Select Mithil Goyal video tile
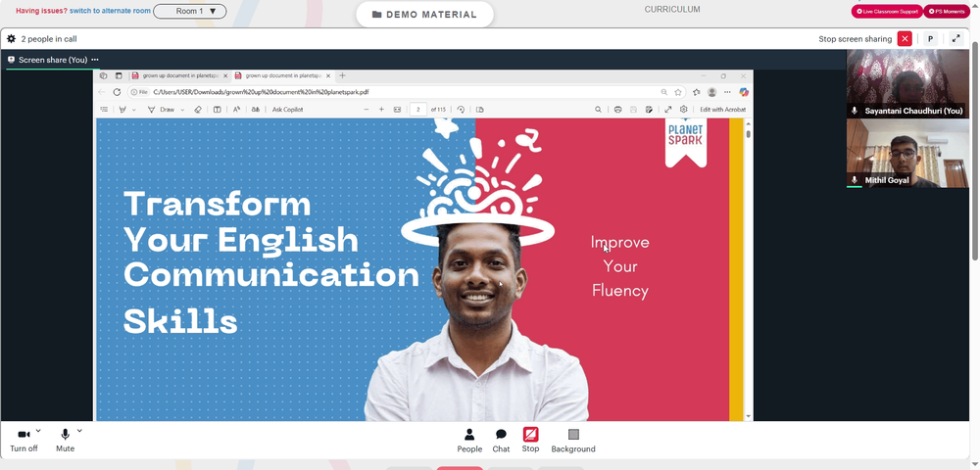Viewport: 980px width, 470px height. [907, 153]
